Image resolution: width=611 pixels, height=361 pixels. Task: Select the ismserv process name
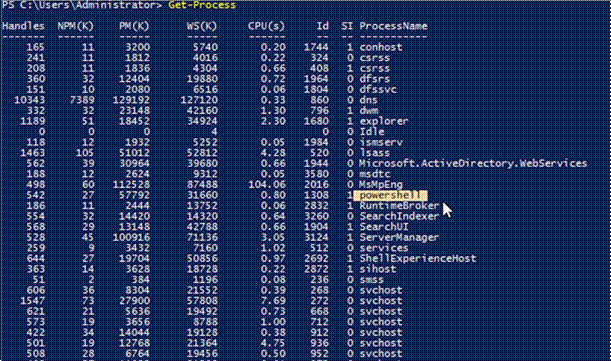(x=381, y=142)
